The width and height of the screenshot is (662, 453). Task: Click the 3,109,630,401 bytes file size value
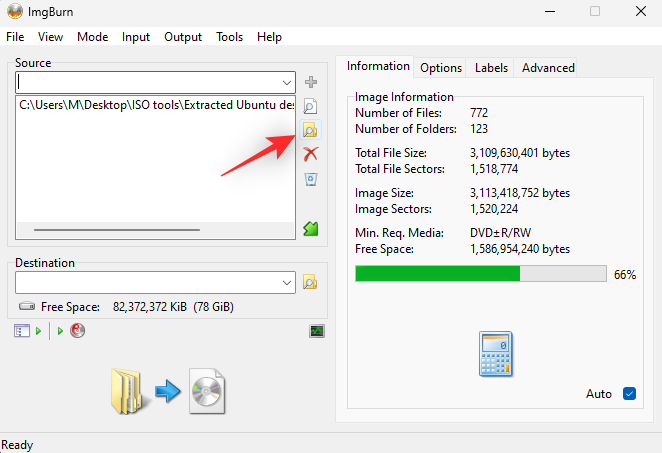pyautogui.click(x=520, y=153)
